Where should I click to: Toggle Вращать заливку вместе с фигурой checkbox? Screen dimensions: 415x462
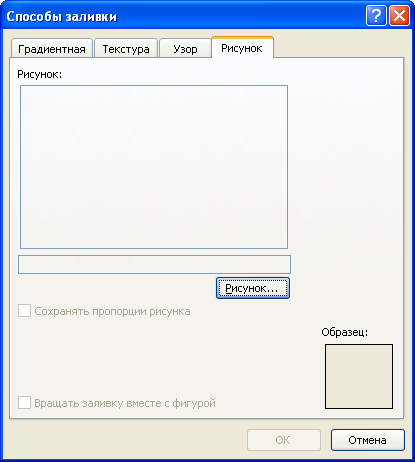coord(24,403)
